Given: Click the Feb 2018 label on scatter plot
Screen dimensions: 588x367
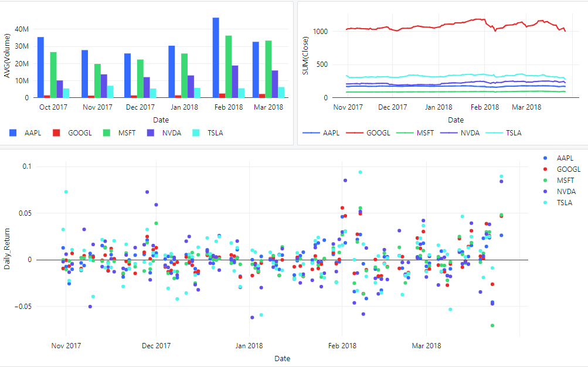Looking at the screenshot, I should coord(342,346).
